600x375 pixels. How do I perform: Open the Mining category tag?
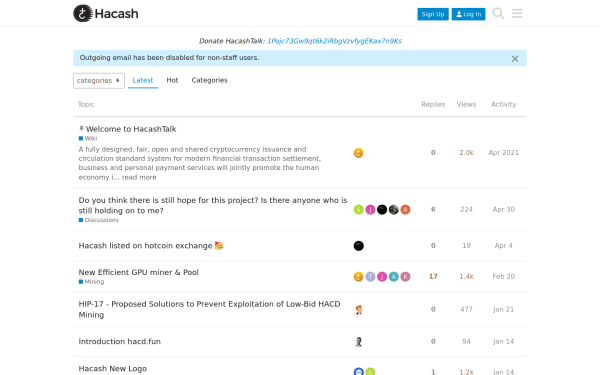tap(91, 282)
